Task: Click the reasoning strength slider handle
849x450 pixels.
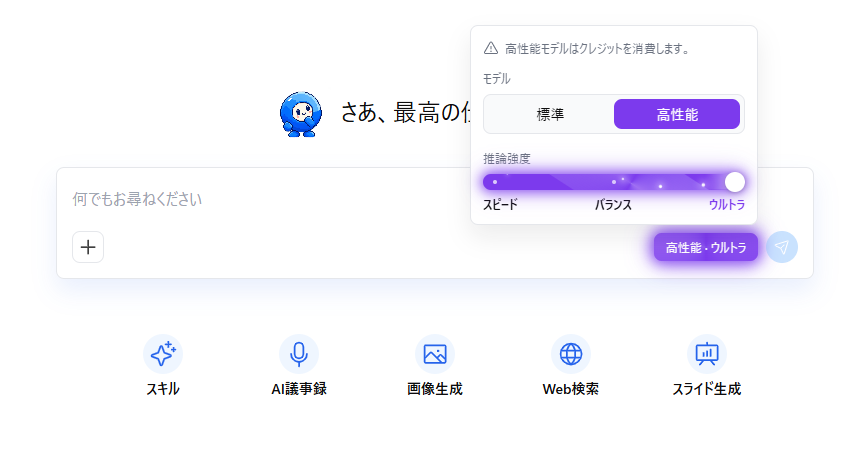Action: click(x=734, y=182)
